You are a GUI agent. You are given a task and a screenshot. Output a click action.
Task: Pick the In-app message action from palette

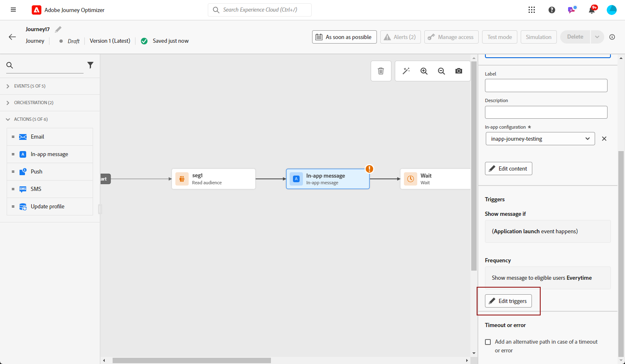(x=50, y=154)
